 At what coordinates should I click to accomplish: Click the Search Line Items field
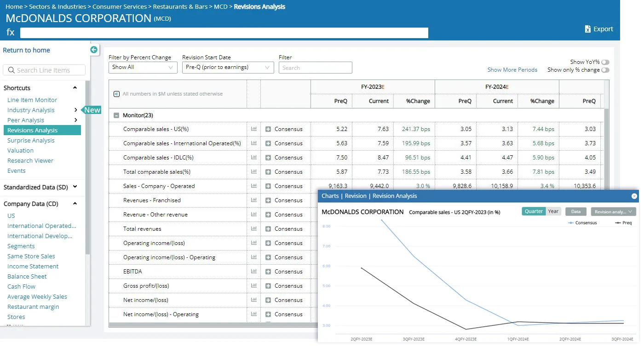[44, 70]
